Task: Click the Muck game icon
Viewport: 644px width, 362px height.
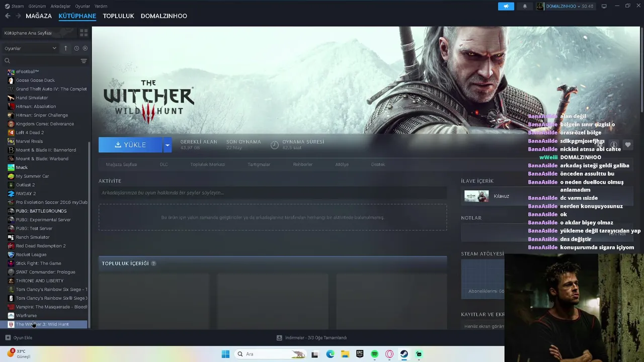Action: pyautogui.click(x=11, y=167)
